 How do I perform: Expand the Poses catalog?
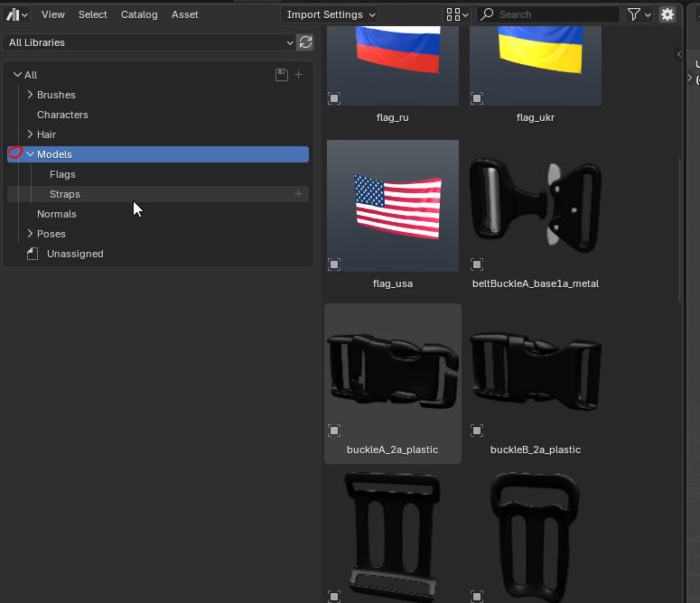tap(30, 233)
